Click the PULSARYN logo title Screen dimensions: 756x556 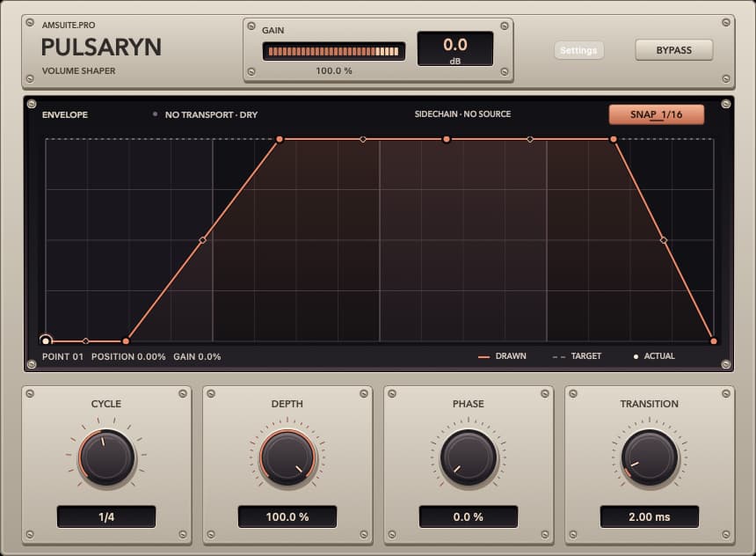tap(101, 48)
